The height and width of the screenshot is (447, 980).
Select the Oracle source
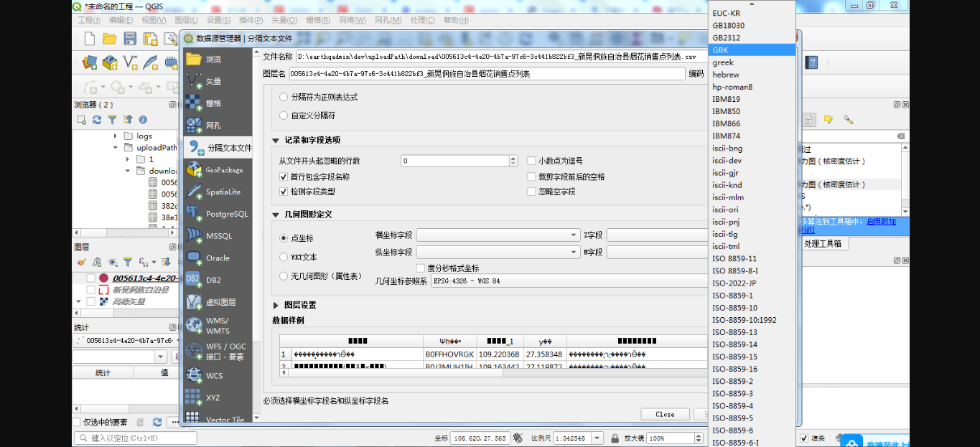(218, 258)
